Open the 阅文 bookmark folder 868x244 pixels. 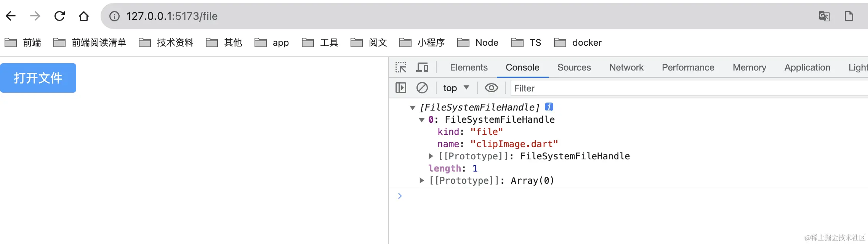369,42
